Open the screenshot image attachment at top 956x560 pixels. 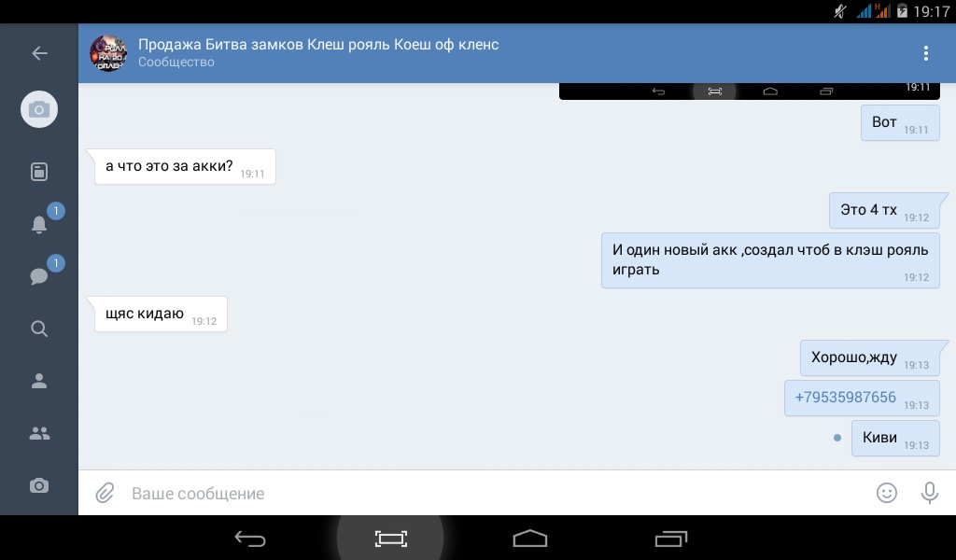coord(749,91)
